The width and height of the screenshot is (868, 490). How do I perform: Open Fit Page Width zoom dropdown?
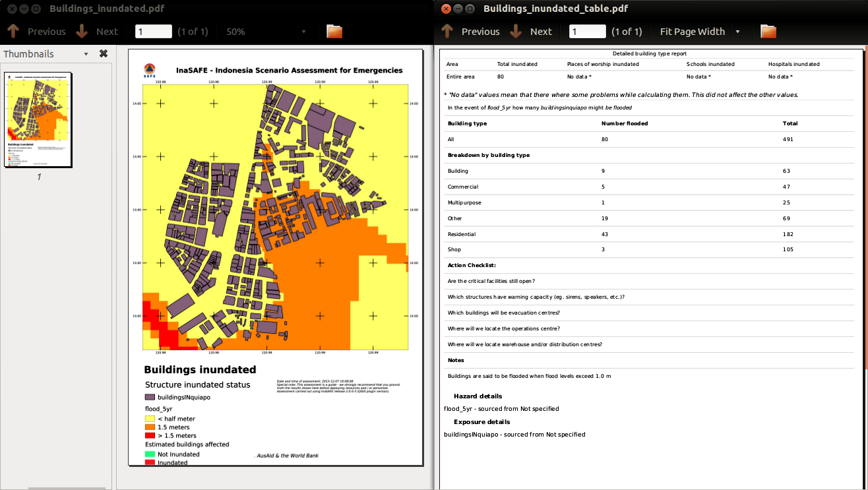pos(700,31)
